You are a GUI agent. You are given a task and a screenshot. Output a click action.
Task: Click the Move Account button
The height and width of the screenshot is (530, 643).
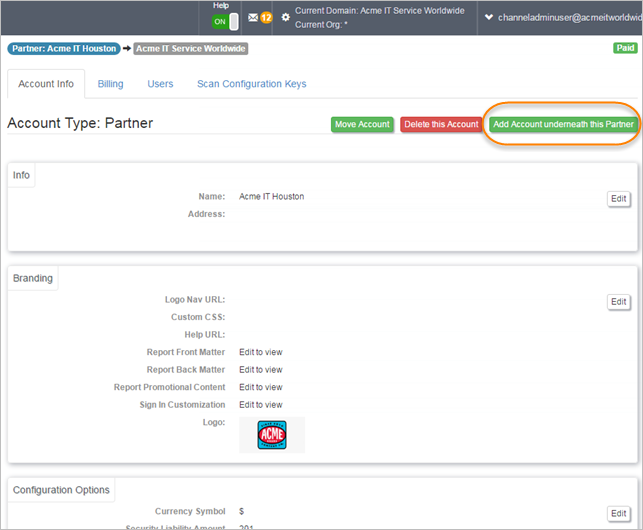point(362,124)
